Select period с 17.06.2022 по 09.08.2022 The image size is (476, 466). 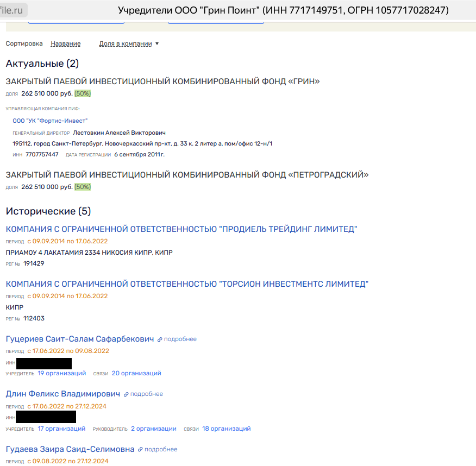coord(68,351)
